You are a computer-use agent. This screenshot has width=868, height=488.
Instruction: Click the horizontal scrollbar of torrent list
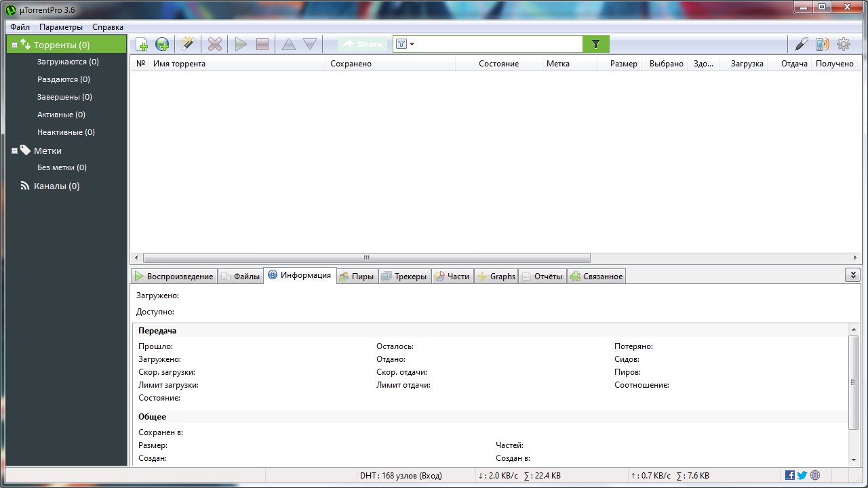click(366, 258)
